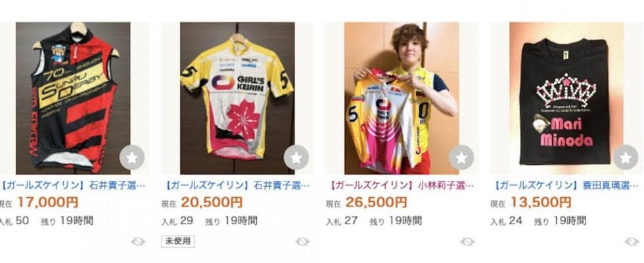
Task: Hide the 17,000円 listing with eye icon
Action: click(138, 242)
